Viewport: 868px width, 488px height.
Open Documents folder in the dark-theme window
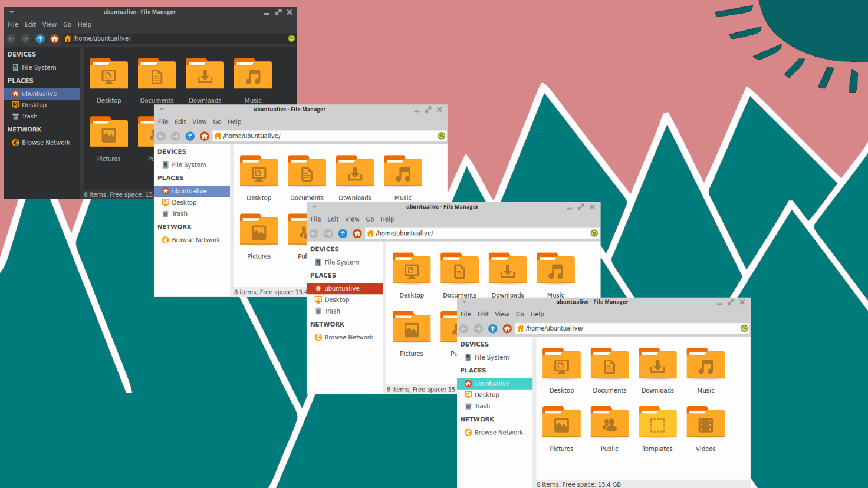point(157,74)
